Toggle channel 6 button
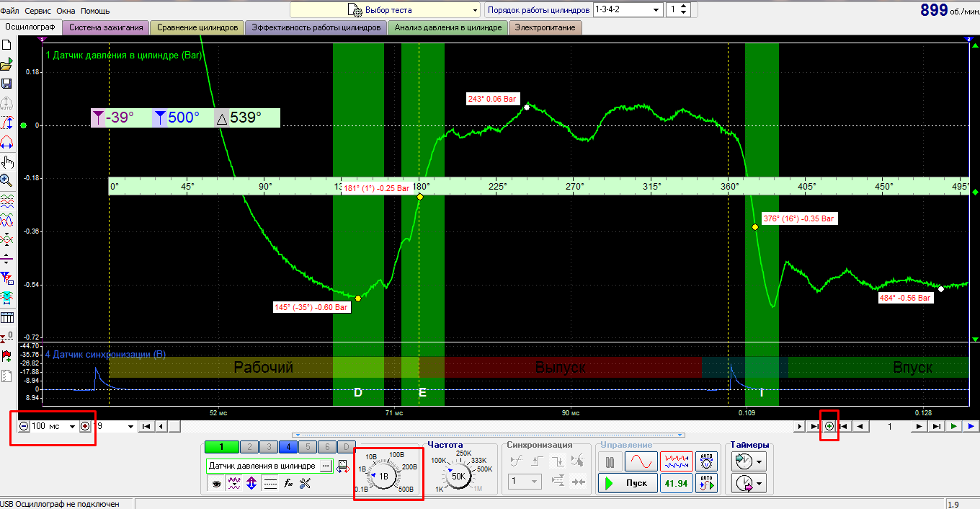This screenshot has height=509, width=980. 326,447
